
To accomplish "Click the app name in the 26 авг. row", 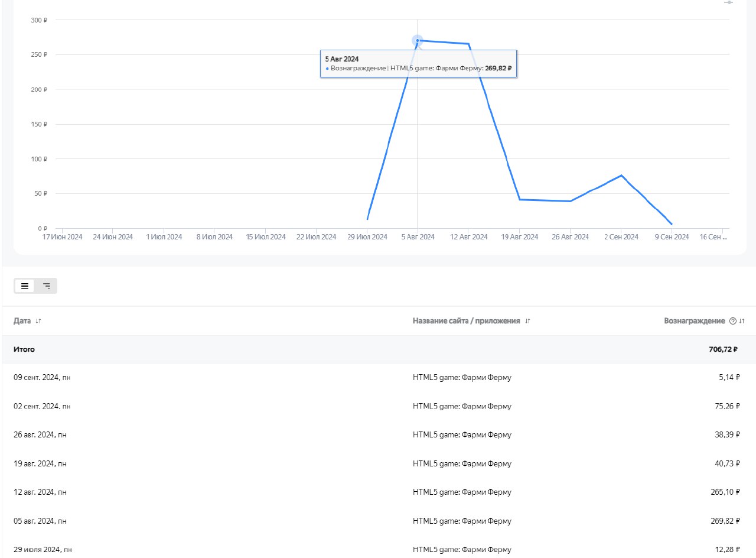I will [x=462, y=435].
